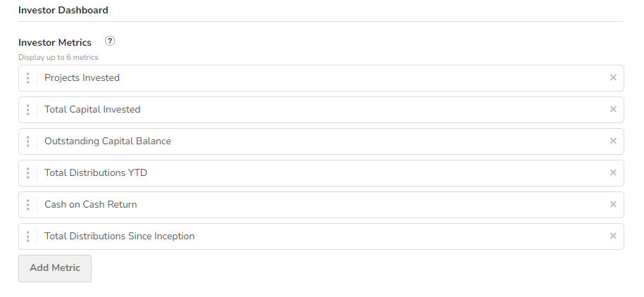Remove the Projects Invested metric
644x297 pixels.
pos(613,77)
